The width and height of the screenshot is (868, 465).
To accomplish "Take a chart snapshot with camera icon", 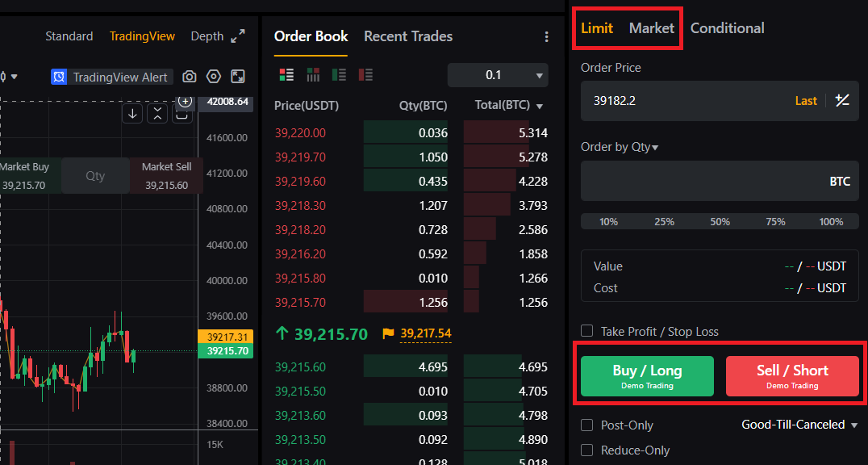I will pyautogui.click(x=190, y=77).
